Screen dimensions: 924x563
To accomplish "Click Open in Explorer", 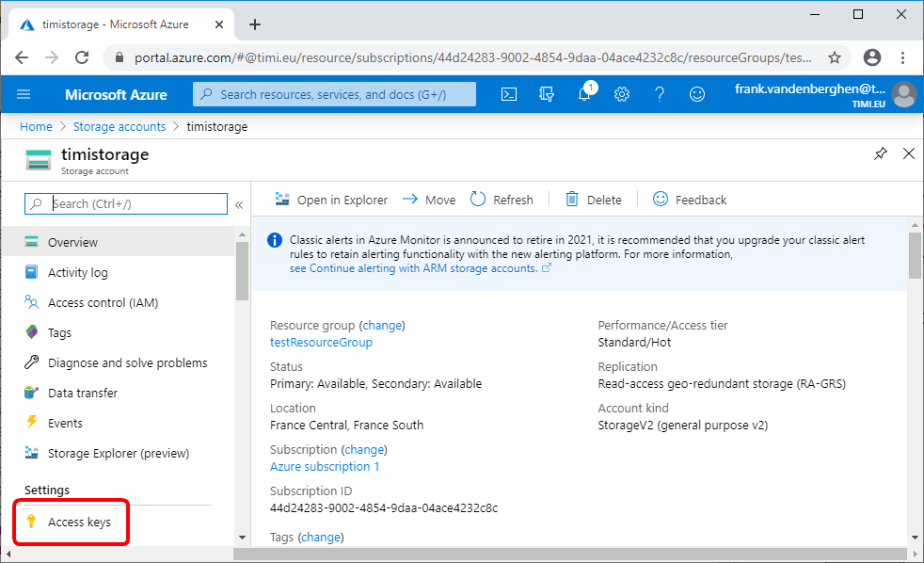I will point(331,200).
